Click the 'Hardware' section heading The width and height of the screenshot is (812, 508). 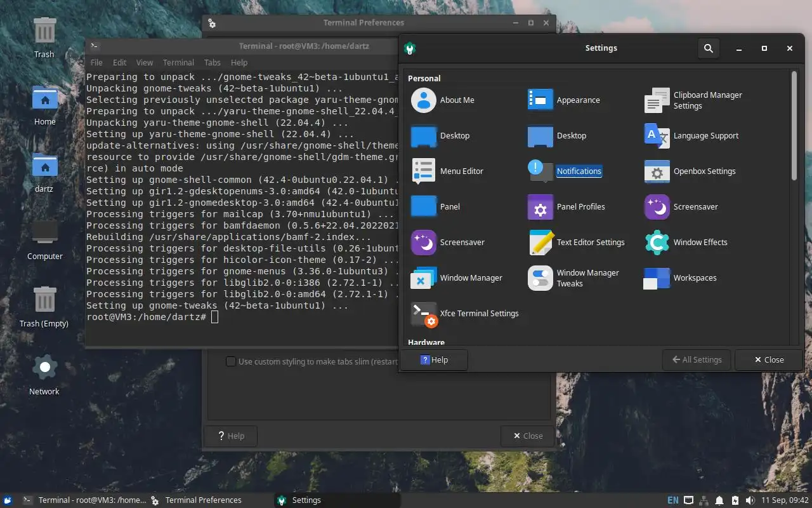click(426, 342)
